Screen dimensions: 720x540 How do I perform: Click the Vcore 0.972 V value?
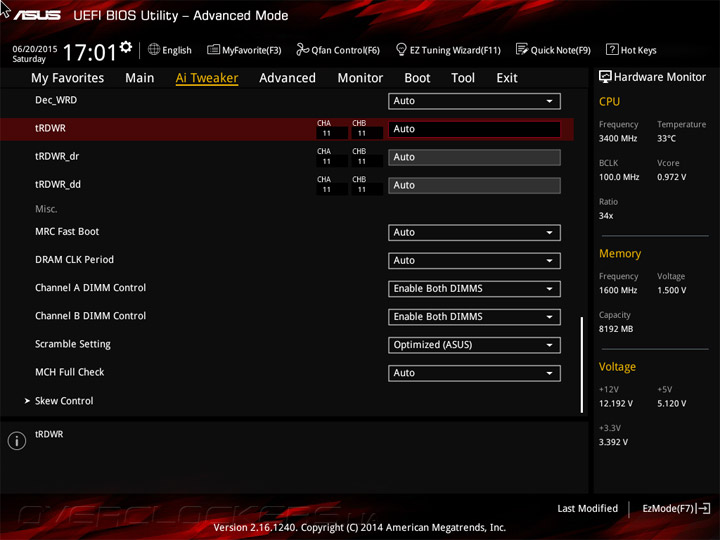pos(671,177)
